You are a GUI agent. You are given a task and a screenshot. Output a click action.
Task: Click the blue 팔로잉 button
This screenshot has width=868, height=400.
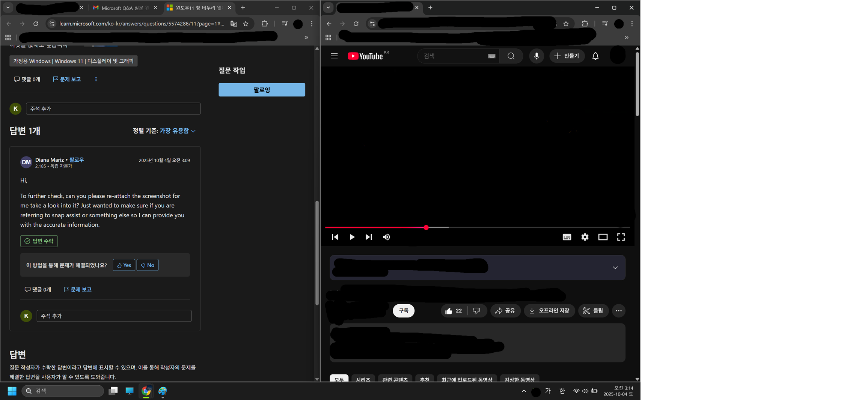[x=262, y=90]
